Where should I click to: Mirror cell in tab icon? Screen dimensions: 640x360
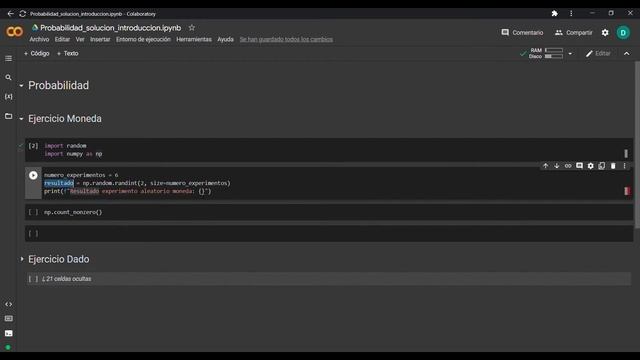602,166
